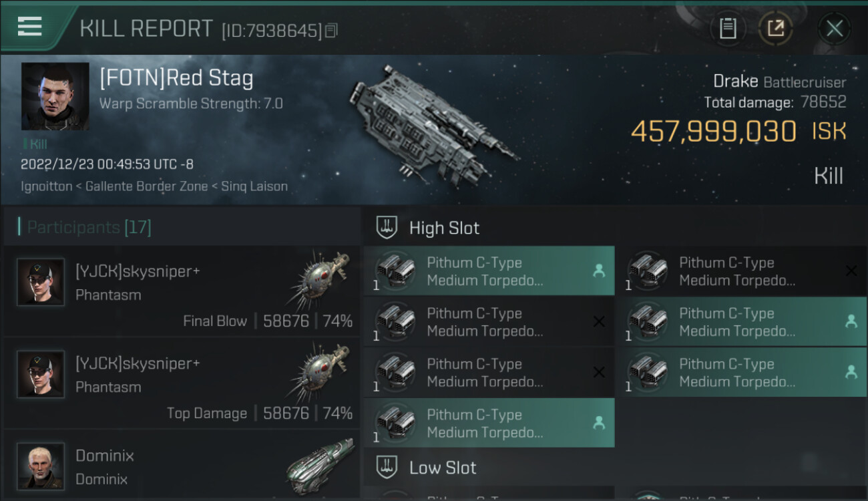This screenshot has height=501, width=868.
Task: Open skysniper+ Top Damage participant entry
Action: (182, 384)
